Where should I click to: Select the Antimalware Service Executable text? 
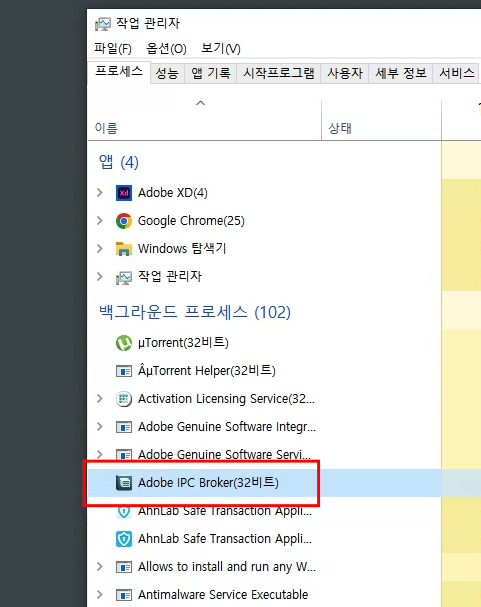[x=223, y=595]
